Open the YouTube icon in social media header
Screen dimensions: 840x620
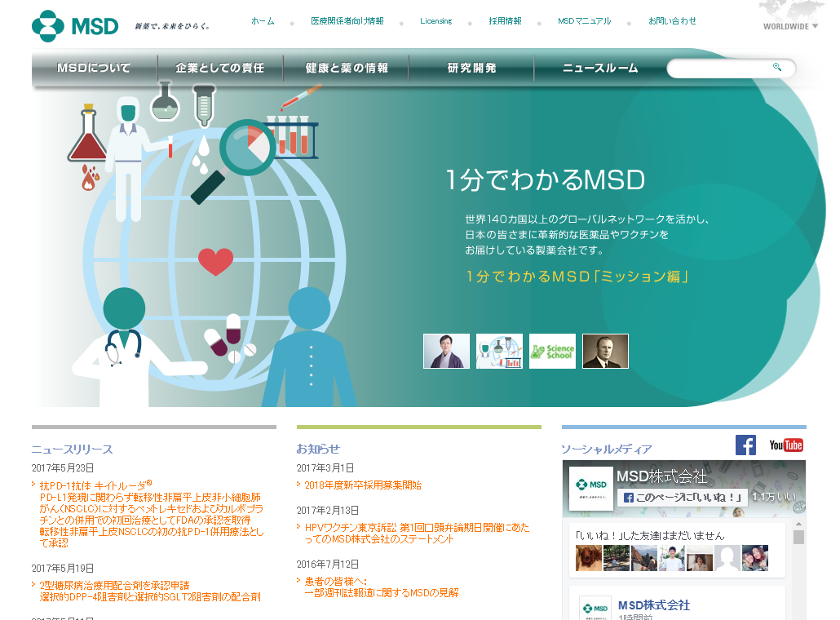point(786,445)
